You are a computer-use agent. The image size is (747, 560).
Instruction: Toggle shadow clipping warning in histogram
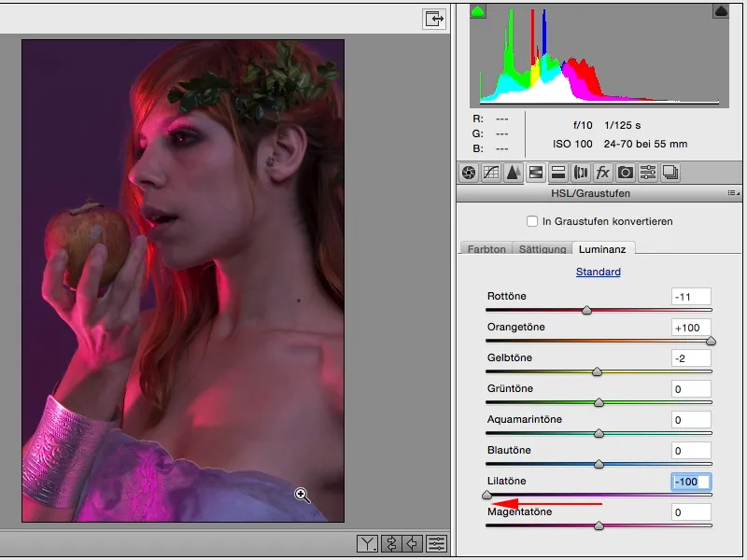(x=478, y=11)
